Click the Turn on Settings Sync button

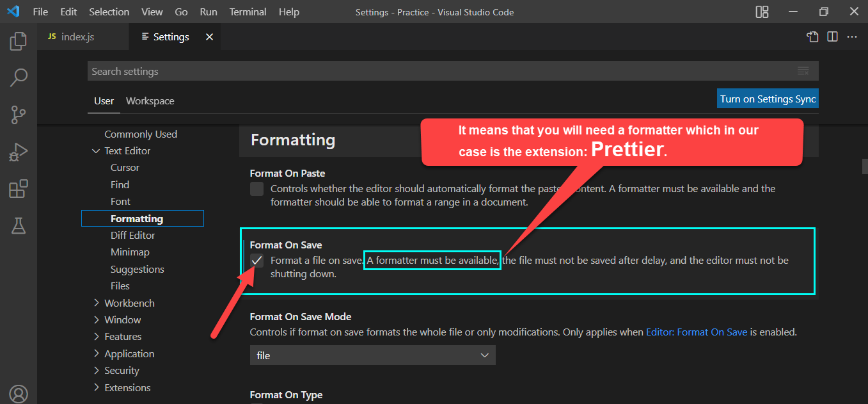point(767,99)
